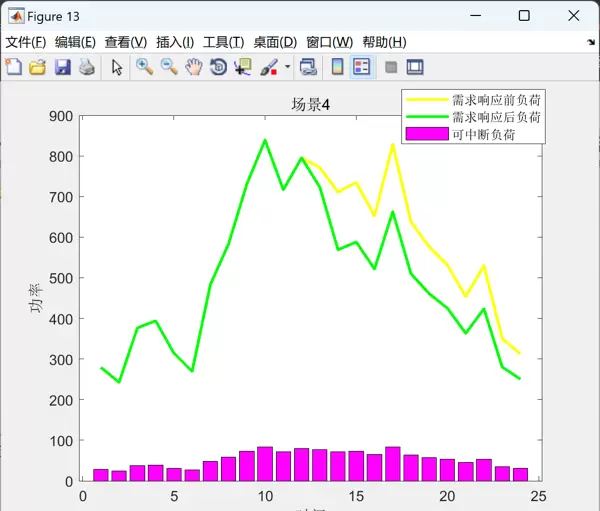Toggle the Insert Legend toolbar button
Image resolution: width=600 pixels, height=511 pixels.
point(362,67)
